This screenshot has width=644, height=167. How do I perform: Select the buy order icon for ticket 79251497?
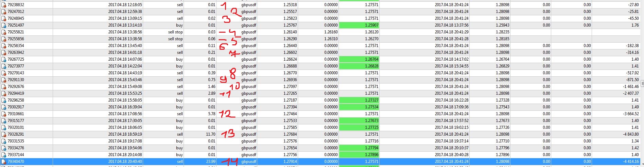coord(4,25)
